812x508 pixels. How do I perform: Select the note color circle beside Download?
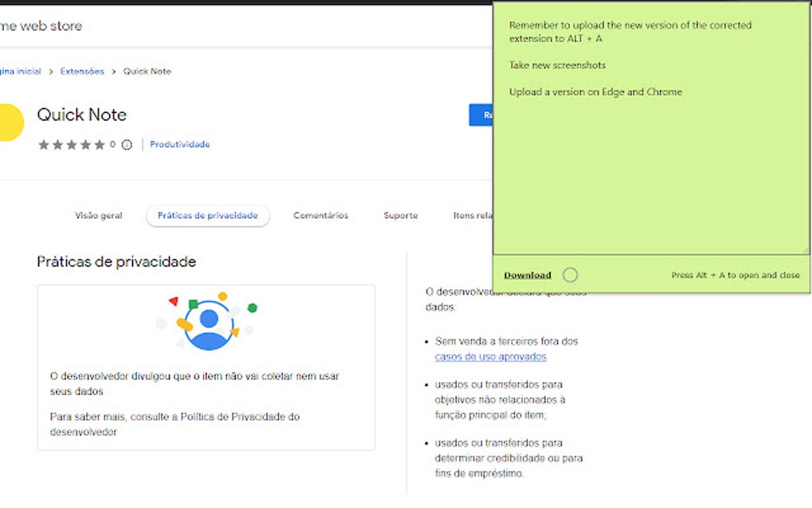coord(570,274)
